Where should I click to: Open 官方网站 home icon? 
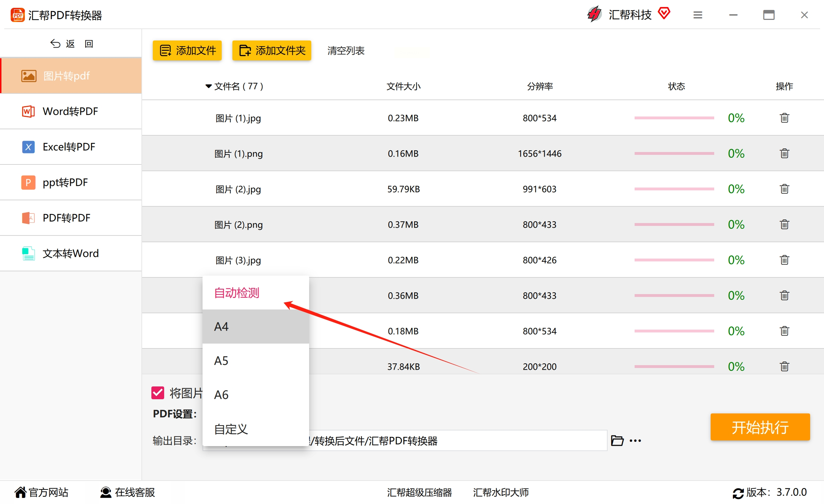pos(20,492)
